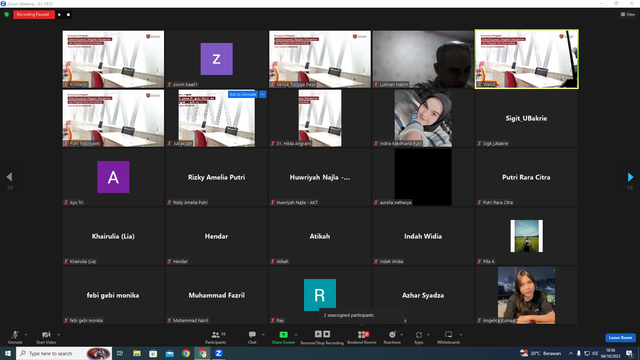The image size is (640, 360).
Task: Select the Hendar participant tile
Action: click(x=216, y=236)
